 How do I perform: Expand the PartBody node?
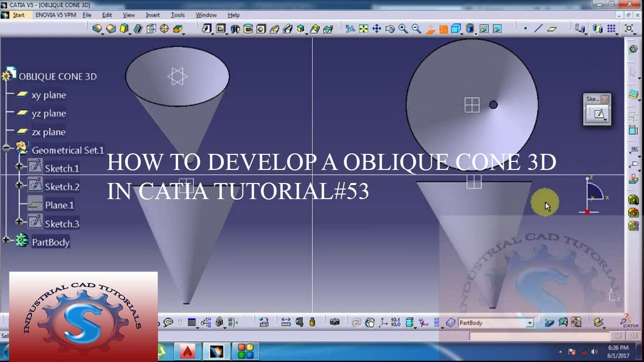[6, 240]
